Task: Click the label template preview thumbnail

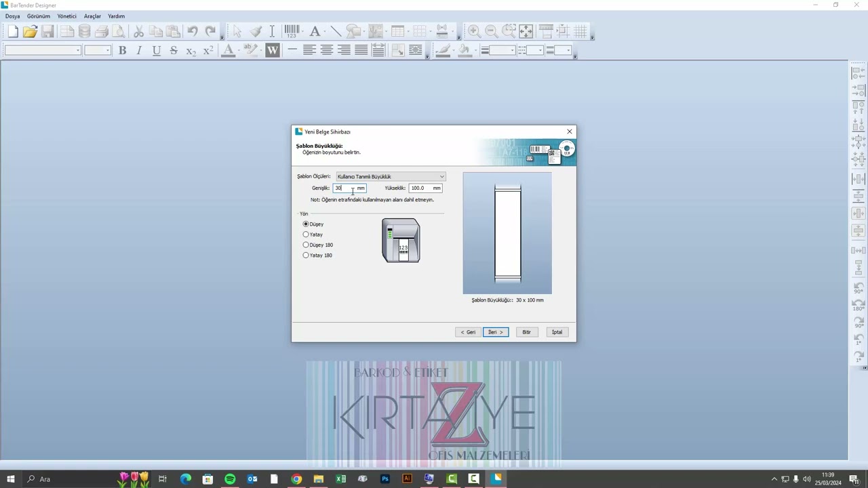Action: click(507, 233)
